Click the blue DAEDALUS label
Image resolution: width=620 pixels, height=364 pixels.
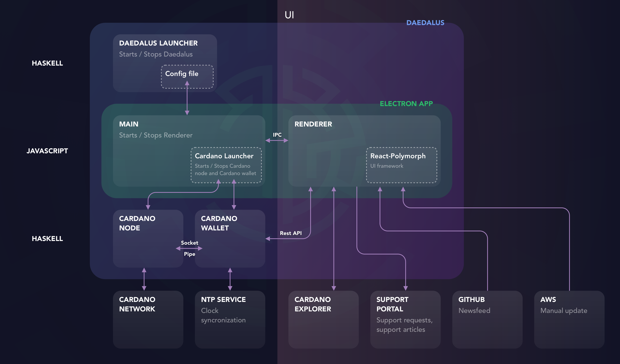(x=425, y=23)
